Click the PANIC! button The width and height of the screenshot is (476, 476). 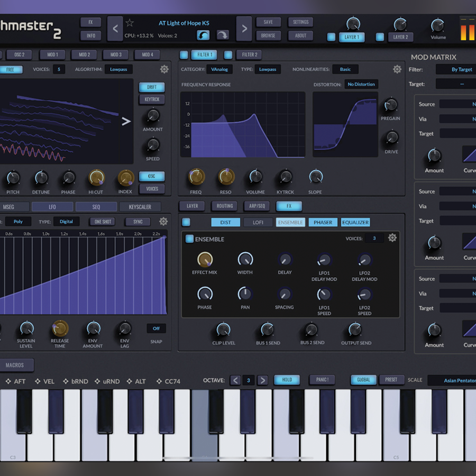coord(323,380)
